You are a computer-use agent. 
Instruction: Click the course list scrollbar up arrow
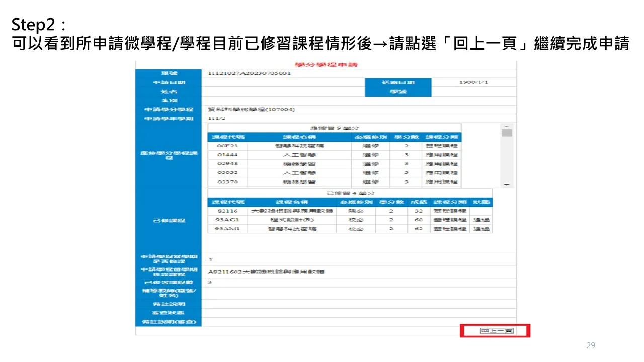pyautogui.click(x=507, y=126)
